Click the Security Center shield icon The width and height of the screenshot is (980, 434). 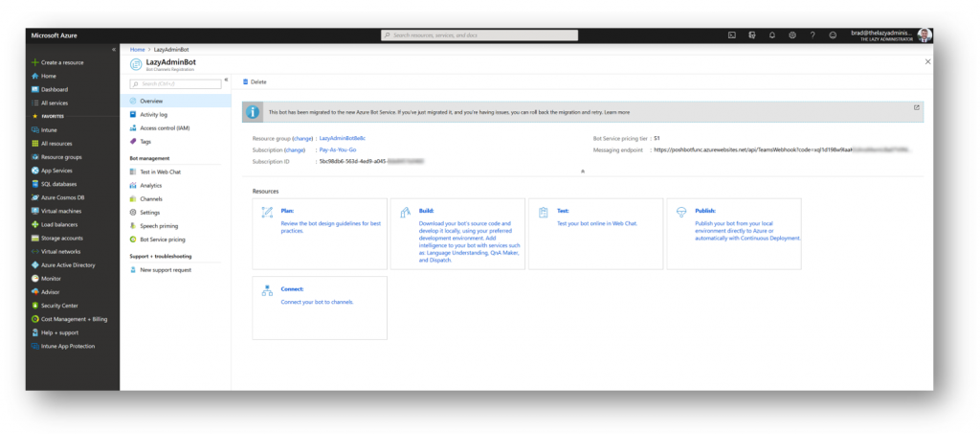(x=35, y=306)
